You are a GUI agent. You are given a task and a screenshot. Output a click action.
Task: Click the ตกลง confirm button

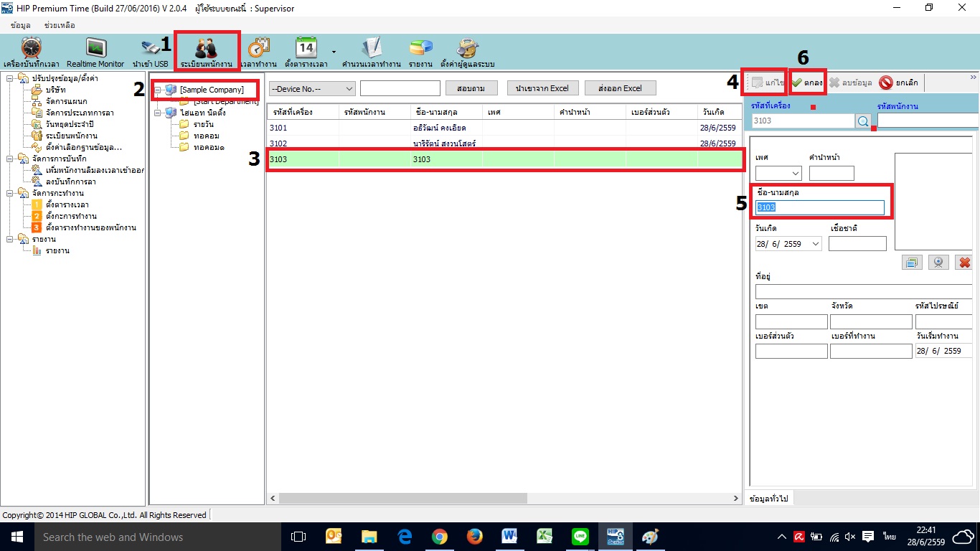(x=808, y=83)
